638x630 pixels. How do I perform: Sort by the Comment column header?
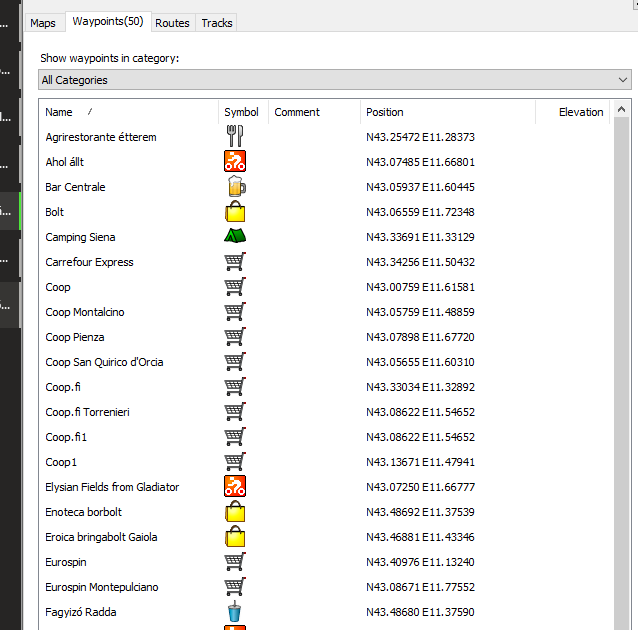tap(314, 112)
